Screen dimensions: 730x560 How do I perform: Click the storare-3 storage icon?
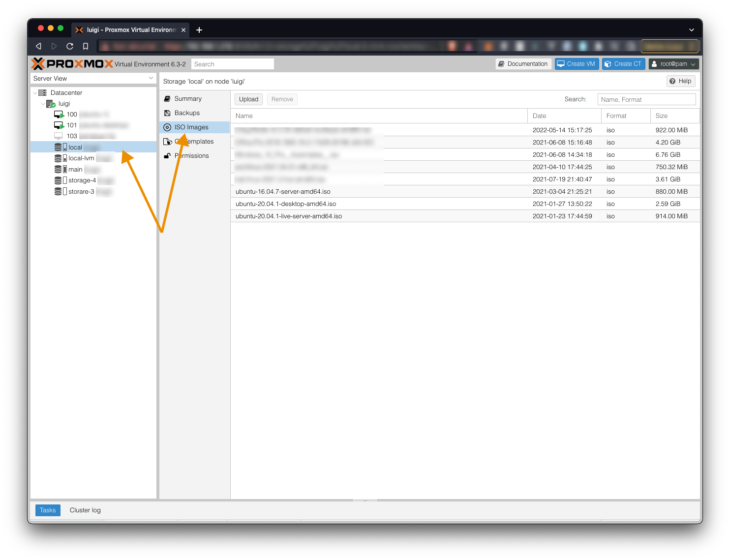tap(61, 192)
